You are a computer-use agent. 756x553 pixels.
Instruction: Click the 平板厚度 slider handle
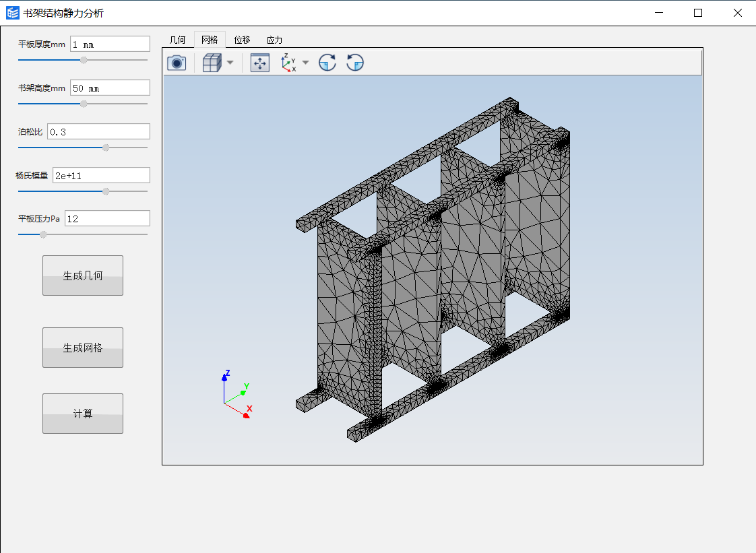84,60
